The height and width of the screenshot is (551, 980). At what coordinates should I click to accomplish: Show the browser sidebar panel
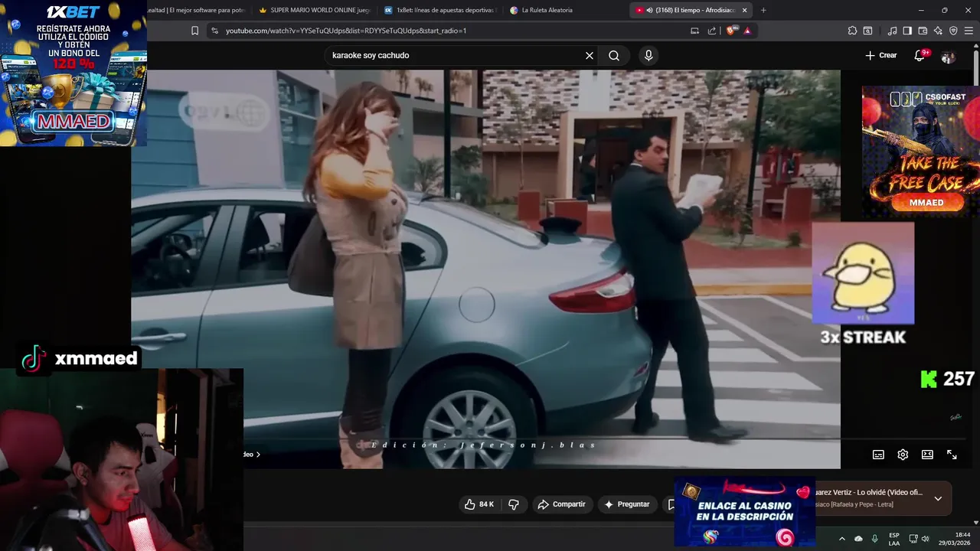tap(907, 31)
